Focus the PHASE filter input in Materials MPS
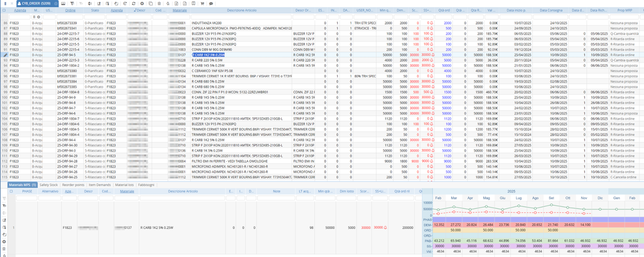Image resolution: width=644 pixels, height=257 pixels. (x=27, y=198)
